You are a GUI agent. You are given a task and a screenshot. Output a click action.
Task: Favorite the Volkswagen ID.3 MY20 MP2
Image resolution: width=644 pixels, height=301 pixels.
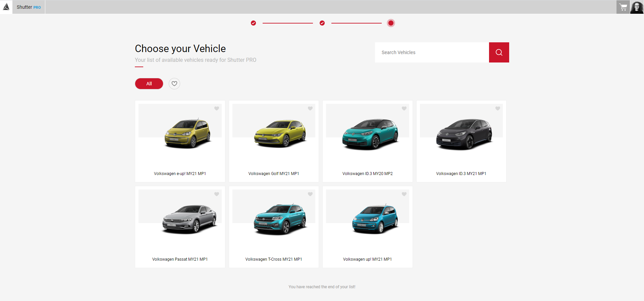(x=404, y=109)
